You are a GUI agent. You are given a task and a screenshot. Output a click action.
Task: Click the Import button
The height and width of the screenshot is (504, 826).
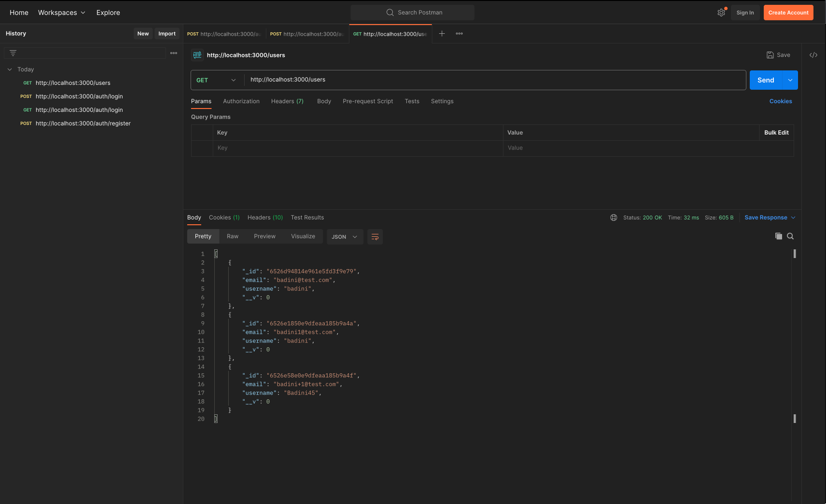[167, 33]
